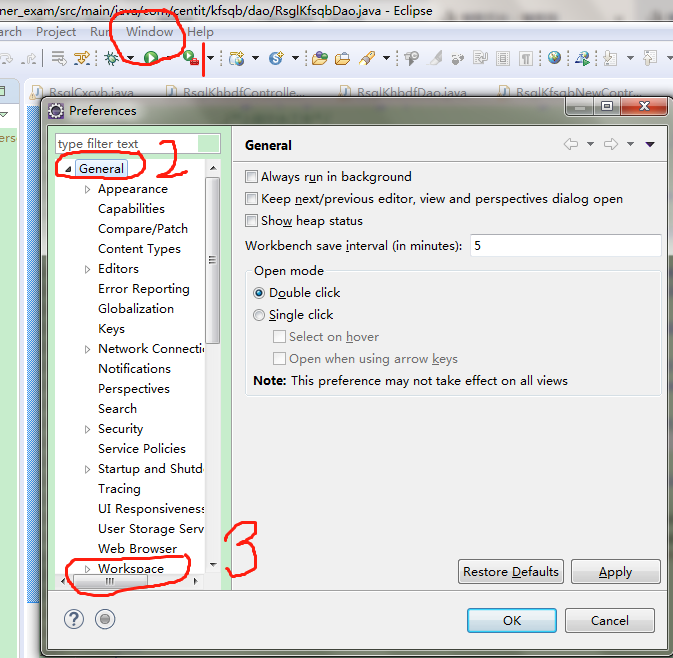The width and height of the screenshot is (673, 658).
Task: Check Open when using arrow keys
Action: [x=279, y=358]
